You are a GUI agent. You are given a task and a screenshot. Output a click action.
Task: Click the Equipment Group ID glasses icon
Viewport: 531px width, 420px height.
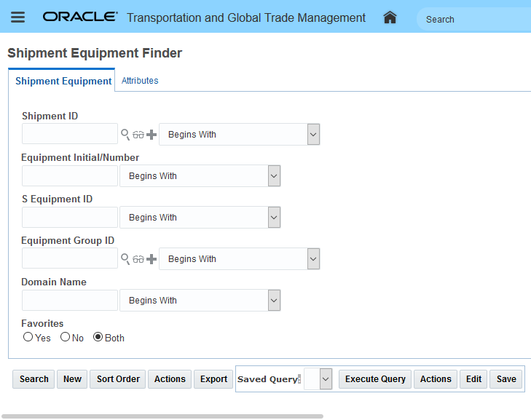pyautogui.click(x=138, y=259)
